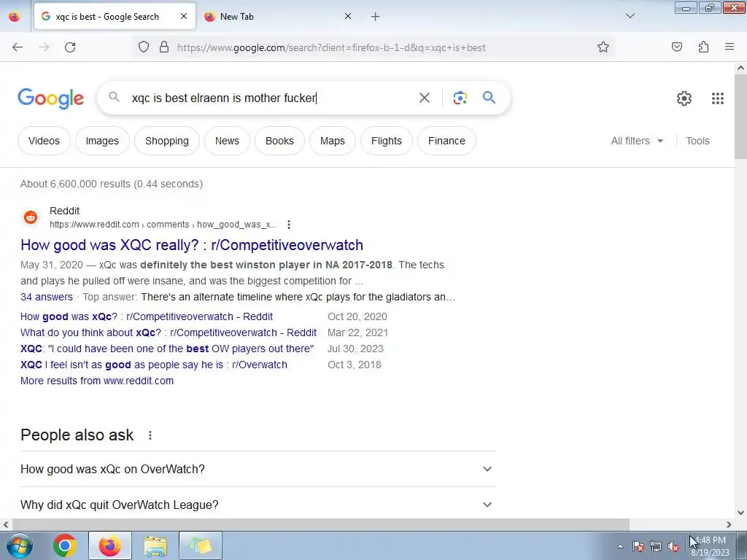Viewport: 747px width, 560px height.
Task: Show hidden tray icons arrow
Action: (620, 546)
